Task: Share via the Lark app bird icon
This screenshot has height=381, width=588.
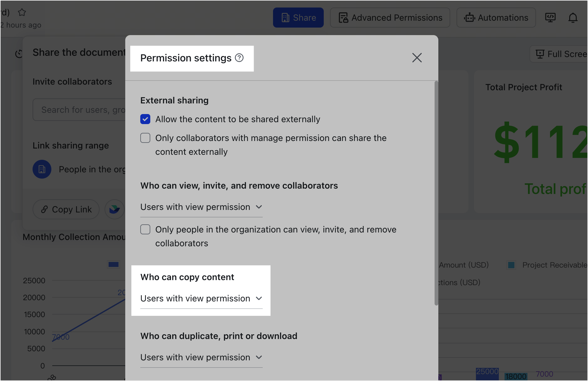Action: pos(115,209)
